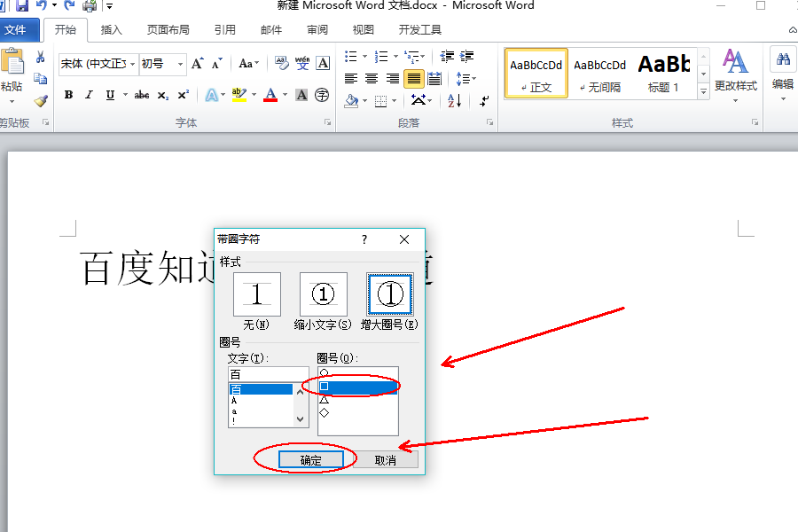Switch to the 页面布局 Page Layout tab
This screenshot has width=798, height=532.
(x=168, y=30)
